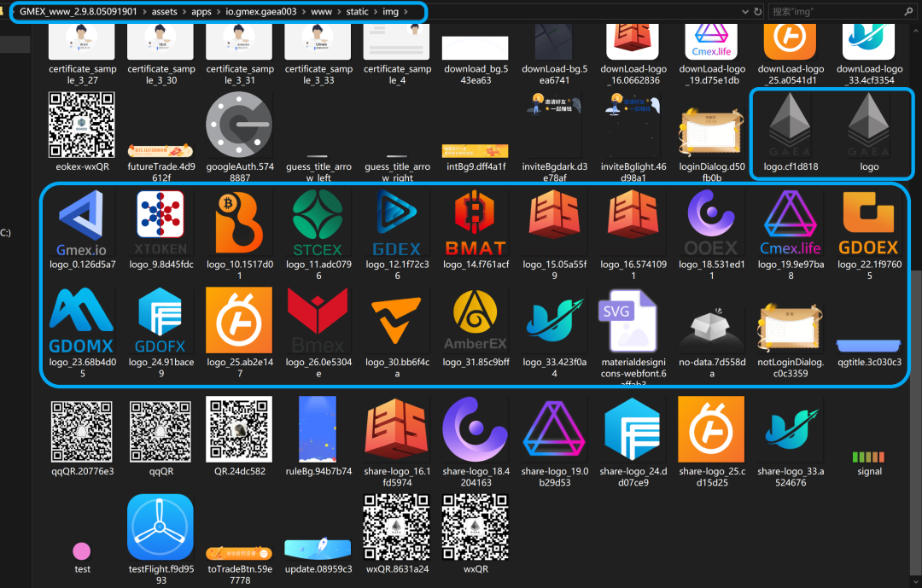
Task: Open the Gmex.io logo_0 image file
Action: pyautogui.click(x=82, y=223)
